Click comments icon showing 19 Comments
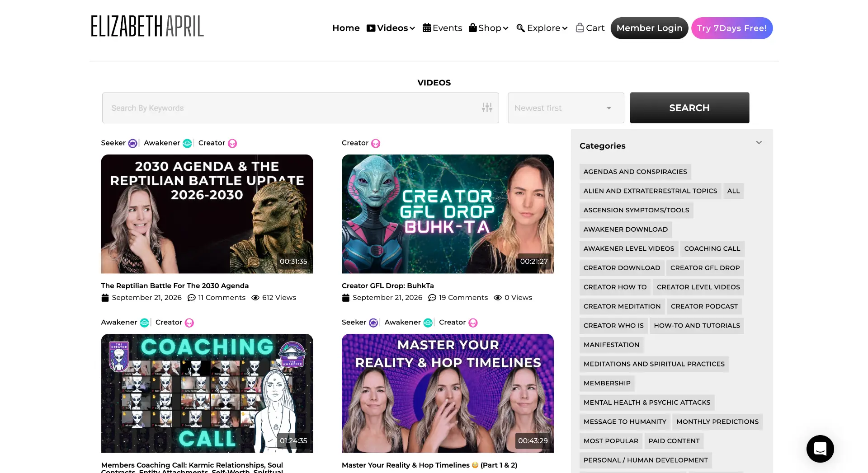Viewport: 868px width, 473px height. click(x=432, y=298)
